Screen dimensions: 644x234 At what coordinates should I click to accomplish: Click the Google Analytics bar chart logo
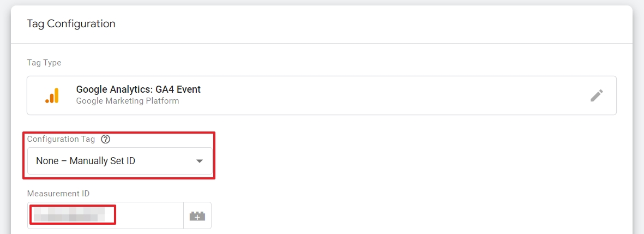52,95
